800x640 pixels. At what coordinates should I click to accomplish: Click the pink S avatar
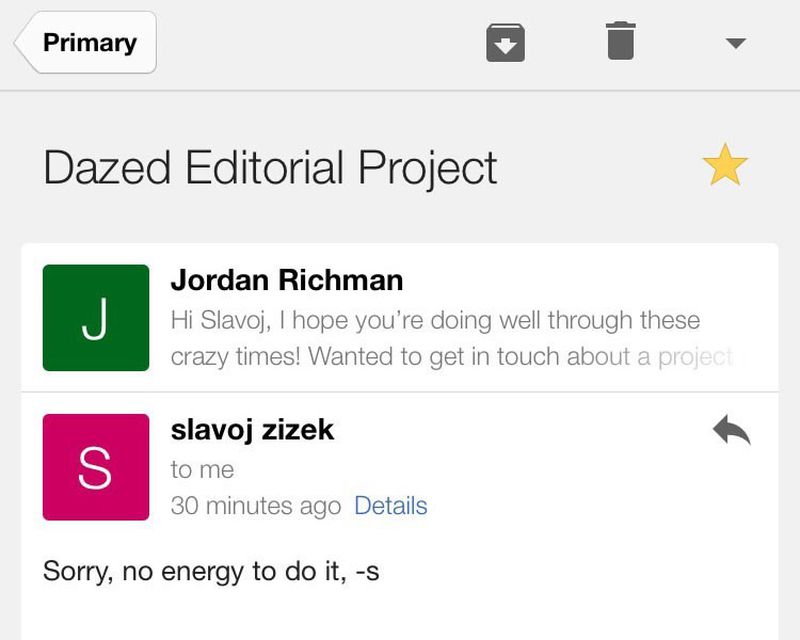(x=95, y=467)
